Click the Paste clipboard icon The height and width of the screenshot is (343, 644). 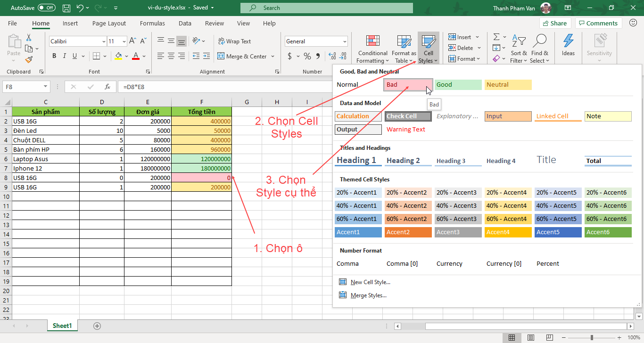pos(14,42)
